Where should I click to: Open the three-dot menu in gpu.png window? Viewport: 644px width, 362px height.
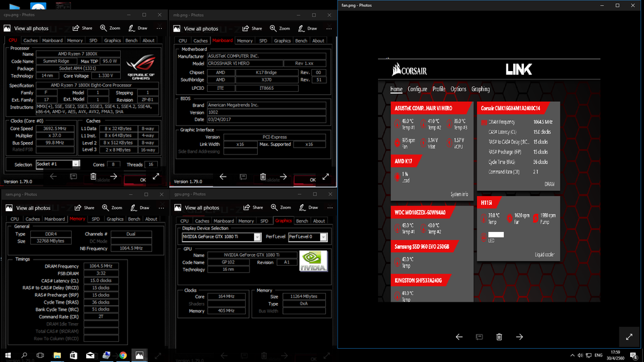click(x=330, y=207)
